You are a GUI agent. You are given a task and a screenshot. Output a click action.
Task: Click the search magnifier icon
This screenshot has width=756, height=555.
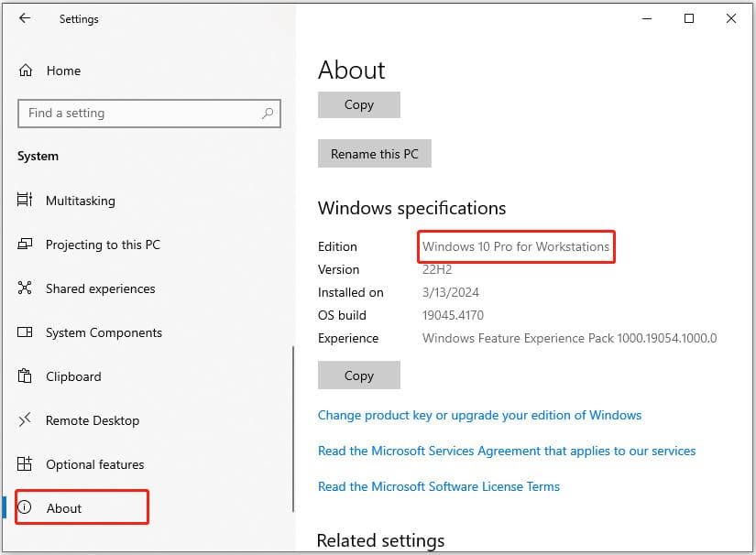[x=268, y=114]
